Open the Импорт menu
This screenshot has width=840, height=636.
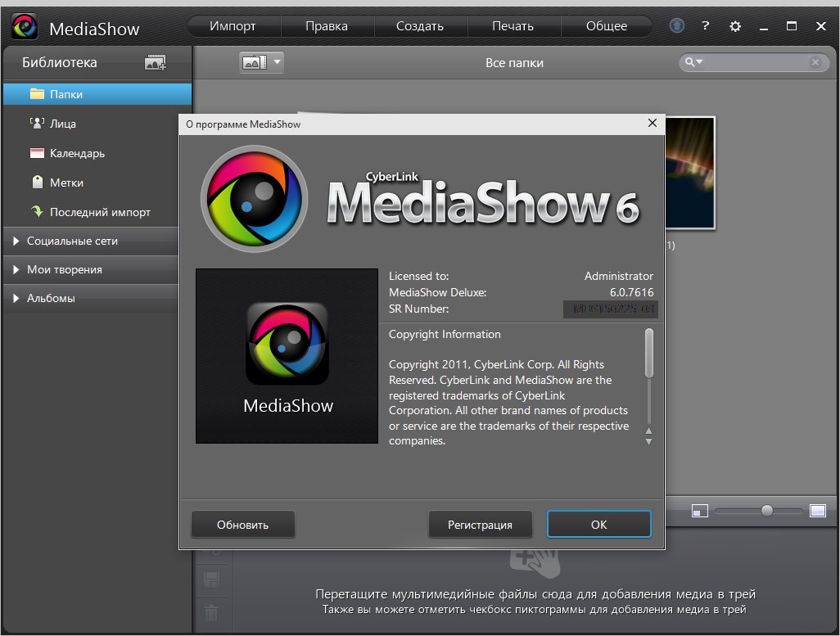[x=233, y=25]
